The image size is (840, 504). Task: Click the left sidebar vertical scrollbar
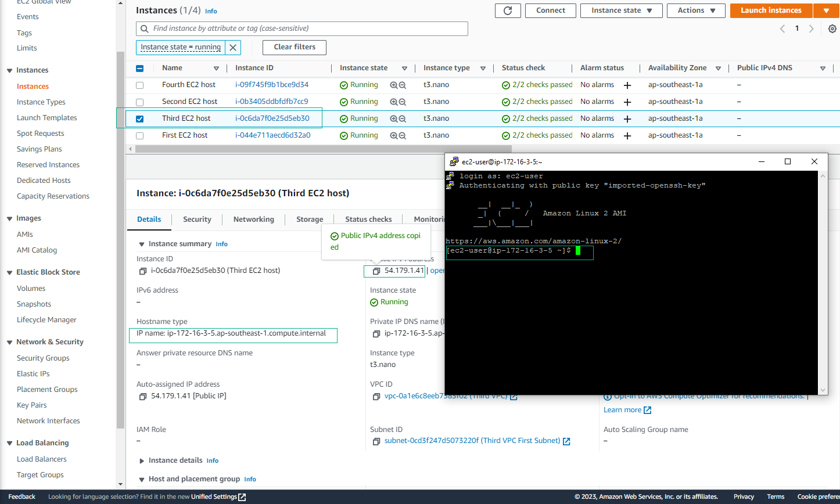click(x=121, y=239)
